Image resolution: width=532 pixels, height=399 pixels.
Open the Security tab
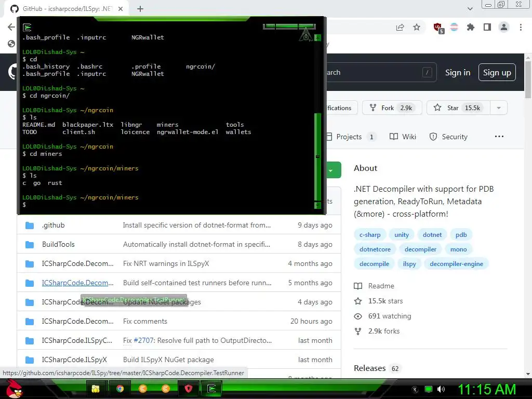tap(448, 137)
